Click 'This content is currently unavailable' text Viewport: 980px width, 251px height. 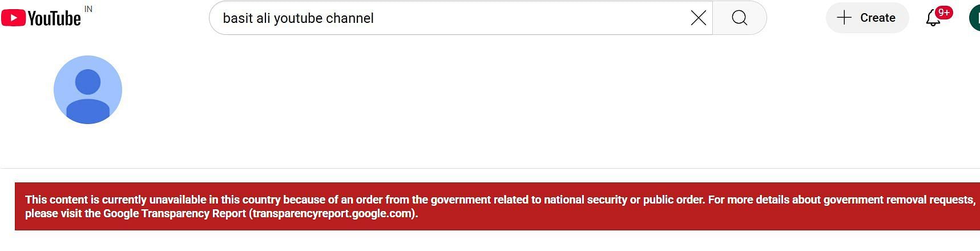tap(115, 200)
